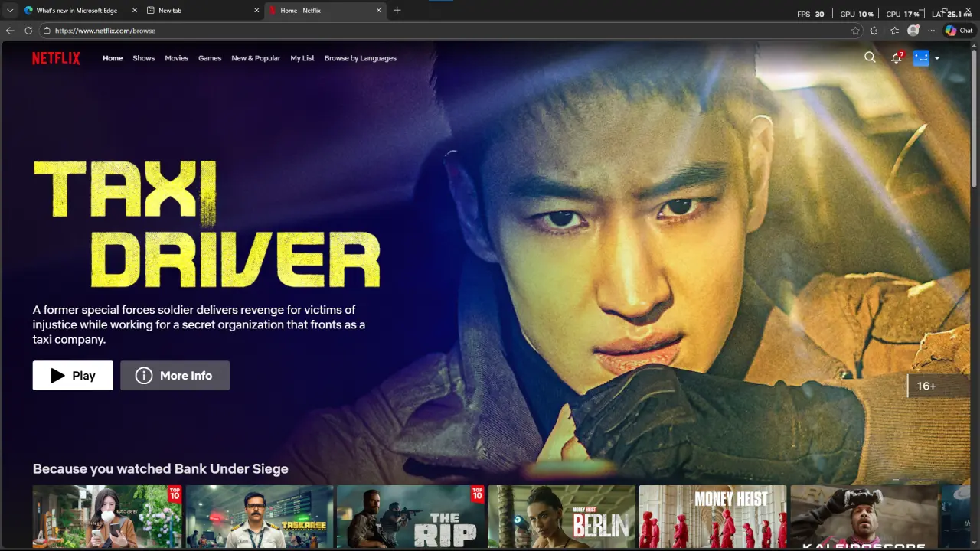Click the Netflix logo
The width and height of the screenshot is (980, 551).
pyautogui.click(x=56, y=58)
